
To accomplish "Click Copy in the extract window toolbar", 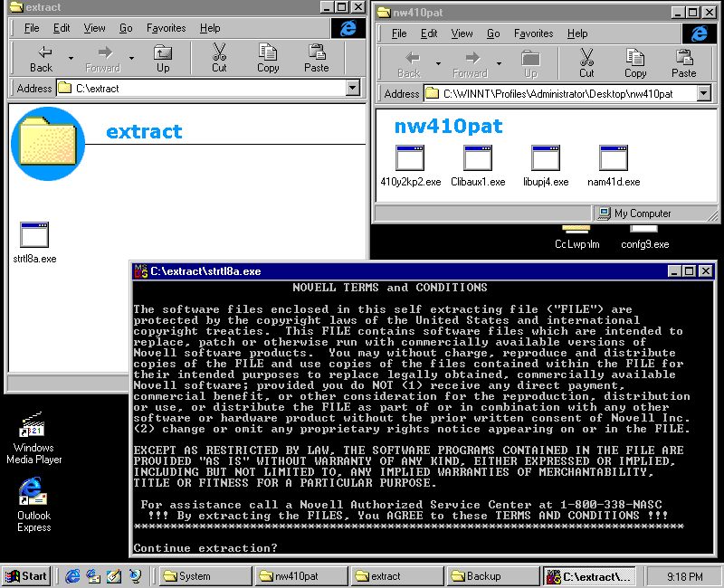I will [268, 59].
